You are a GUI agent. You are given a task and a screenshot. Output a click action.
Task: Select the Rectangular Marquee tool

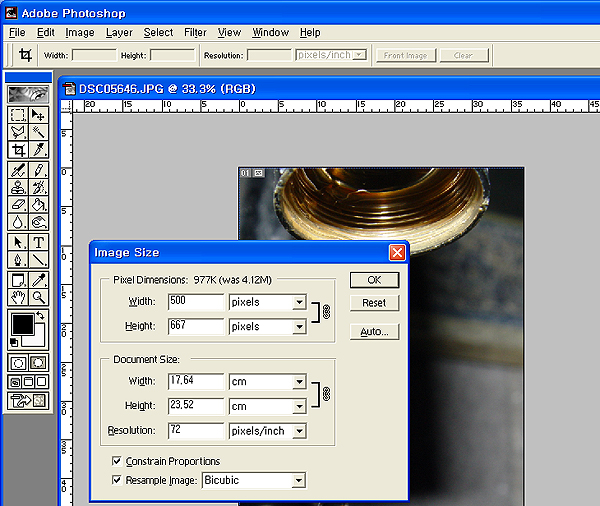18,115
